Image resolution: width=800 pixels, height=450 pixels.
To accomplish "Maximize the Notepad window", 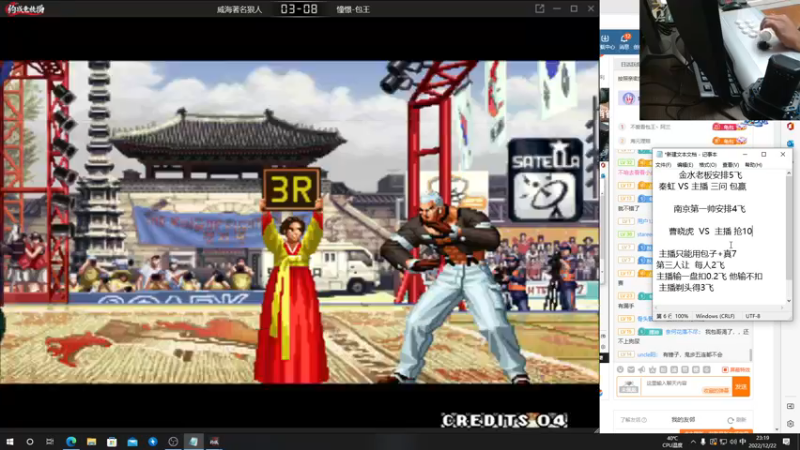I will 764,154.
